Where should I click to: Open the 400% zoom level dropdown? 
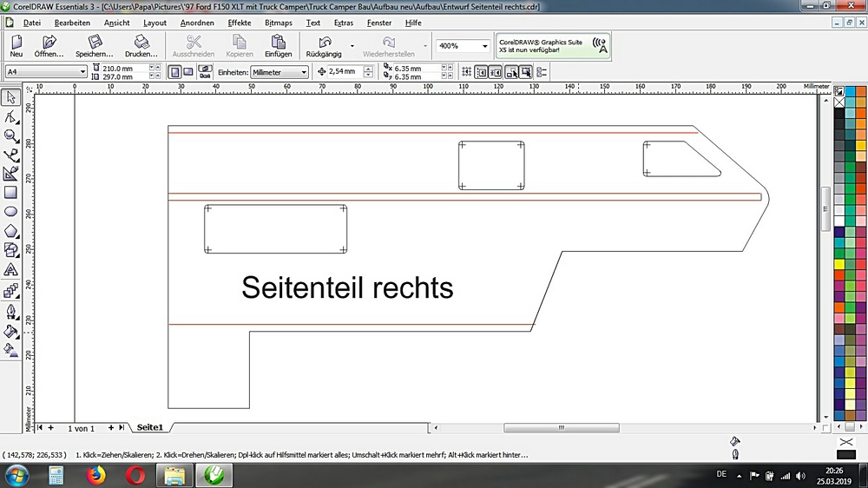(484, 46)
